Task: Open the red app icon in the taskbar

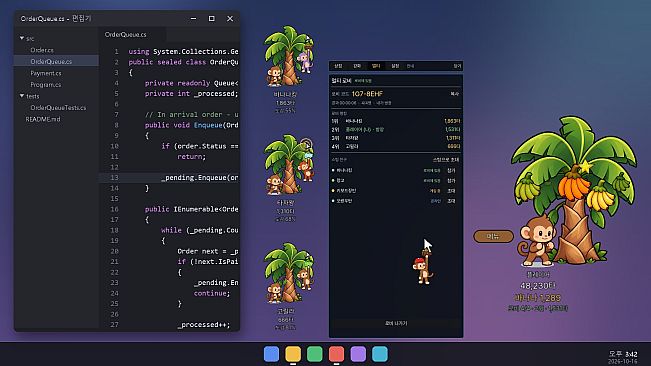Action: (x=336, y=354)
